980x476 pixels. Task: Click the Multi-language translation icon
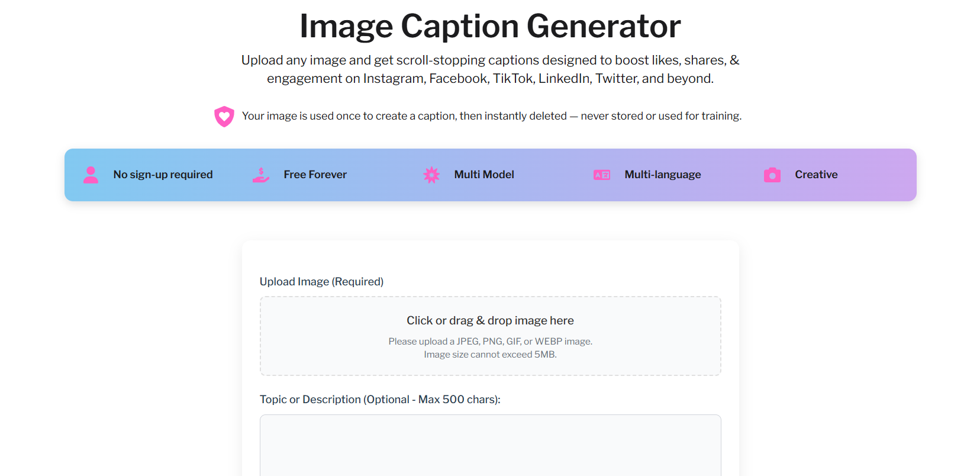602,175
